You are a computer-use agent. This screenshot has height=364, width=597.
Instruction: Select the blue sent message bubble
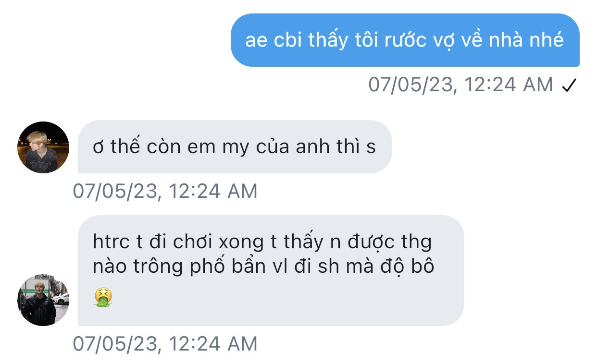click(x=405, y=40)
